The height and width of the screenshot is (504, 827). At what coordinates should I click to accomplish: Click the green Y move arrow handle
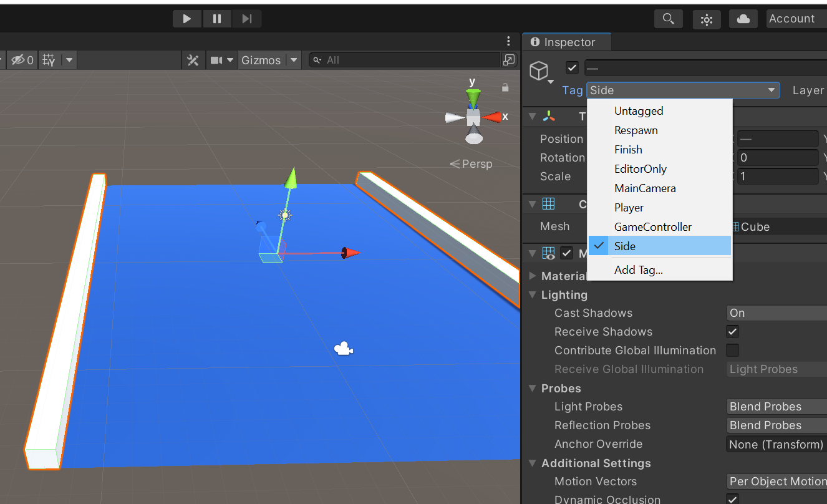(x=290, y=177)
